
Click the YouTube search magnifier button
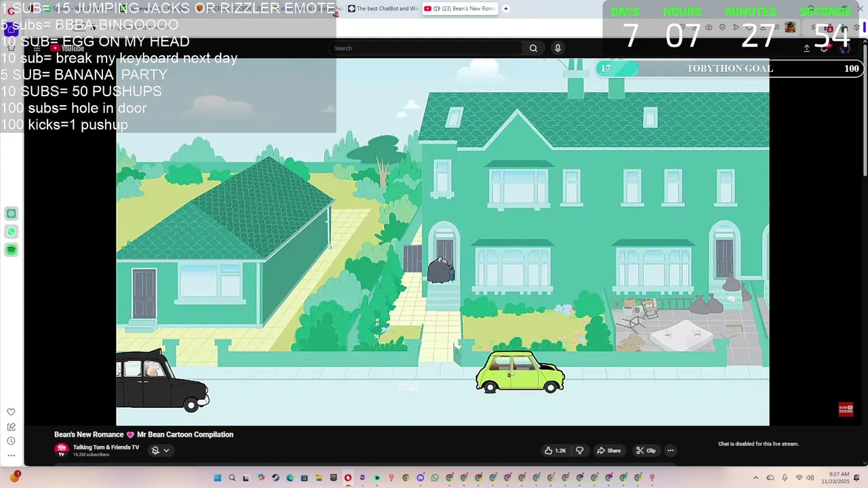point(533,48)
